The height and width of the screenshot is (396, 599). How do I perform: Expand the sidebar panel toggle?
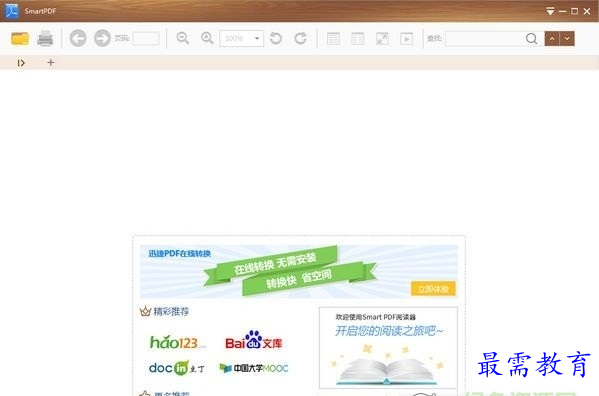[x=21, y=63]
